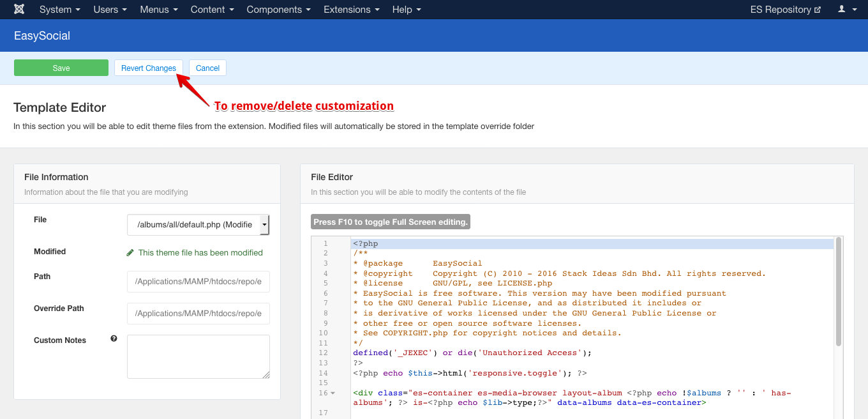The height and width of the screenshot is (419, 868).
Task: Click the Custom Notes help icon
Action: (114, 339)
